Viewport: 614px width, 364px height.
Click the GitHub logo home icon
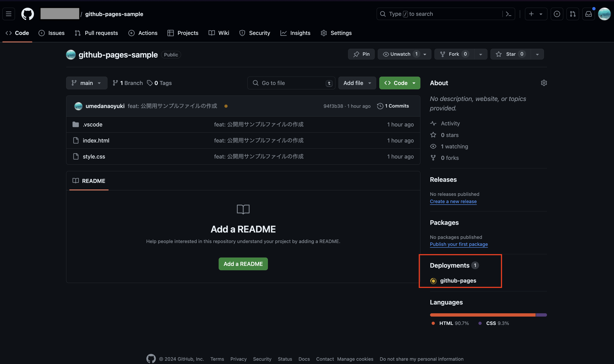pyautogui.click(x=27, y=14)
